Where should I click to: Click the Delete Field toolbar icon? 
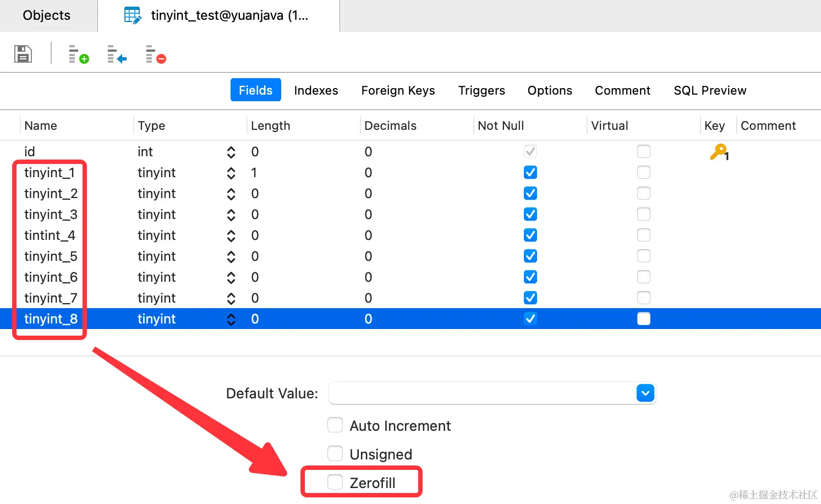click(x=156, y=54)
